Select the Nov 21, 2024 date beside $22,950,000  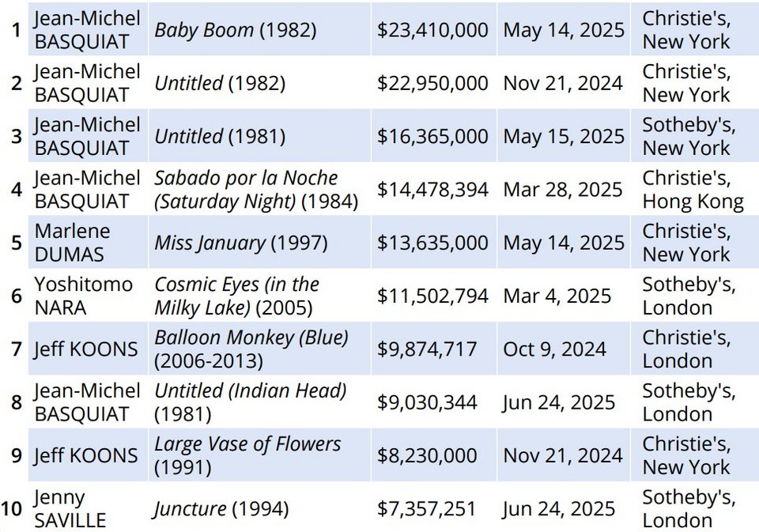pos(563,83)
